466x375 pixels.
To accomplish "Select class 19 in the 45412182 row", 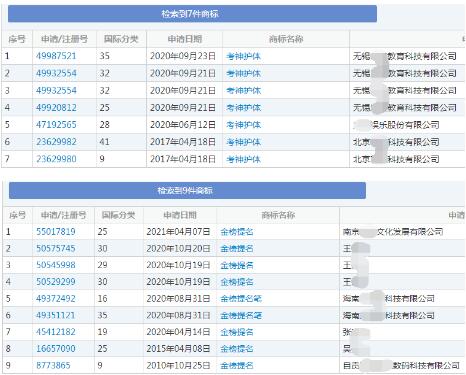I will coord(103,332).
